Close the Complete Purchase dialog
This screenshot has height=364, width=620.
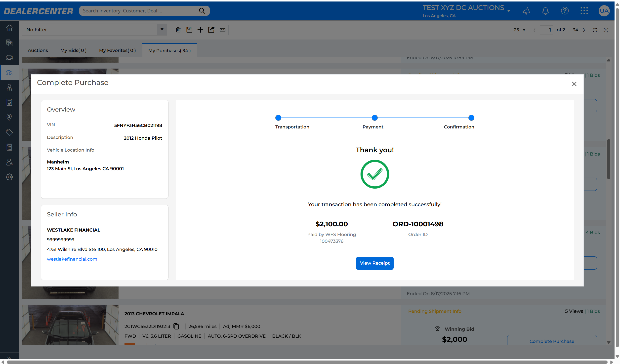(x=574, y=84)
